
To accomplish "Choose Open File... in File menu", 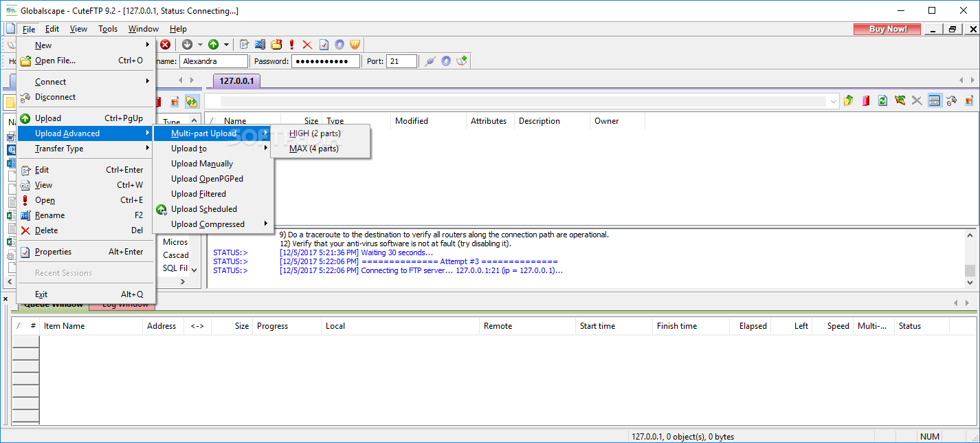I will click(86, 61).
